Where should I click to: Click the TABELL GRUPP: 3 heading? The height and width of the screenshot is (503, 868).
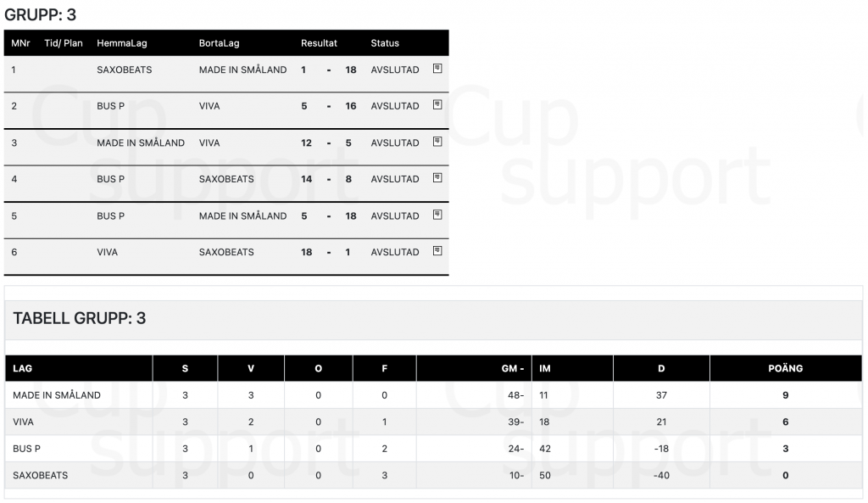tap(79, 318)
